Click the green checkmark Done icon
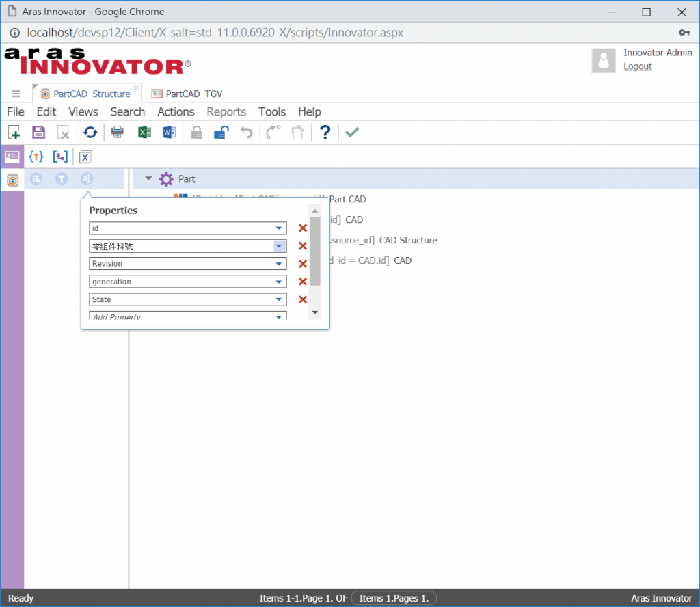This screenshot has width=700, height=607. 352,133
